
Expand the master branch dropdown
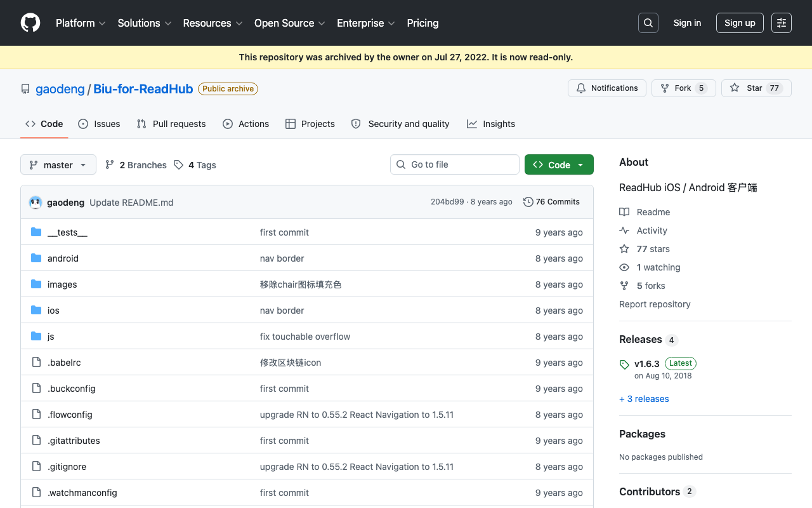tap(58, 164)
